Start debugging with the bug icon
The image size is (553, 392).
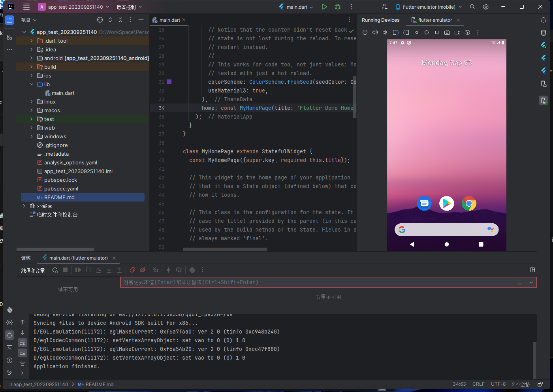337,7
